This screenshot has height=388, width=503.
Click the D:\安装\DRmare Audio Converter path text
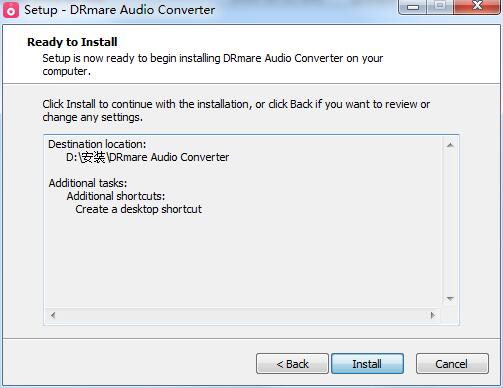pos(147,157)
